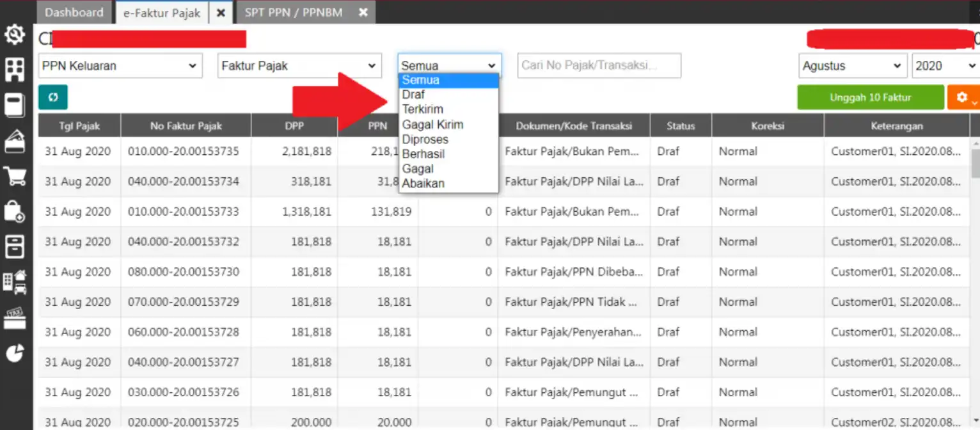Viewport: 980px width, 430px height.
Task: Click the Tgl Pajak column header
Action: click(x=79, y=126)
